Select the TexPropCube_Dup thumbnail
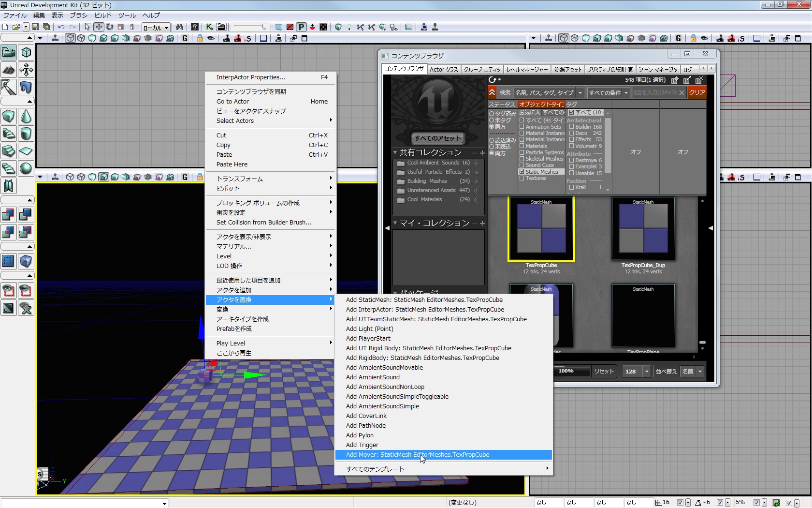The height and width of the screenshot is (508, 812). (x=643, y=229)
